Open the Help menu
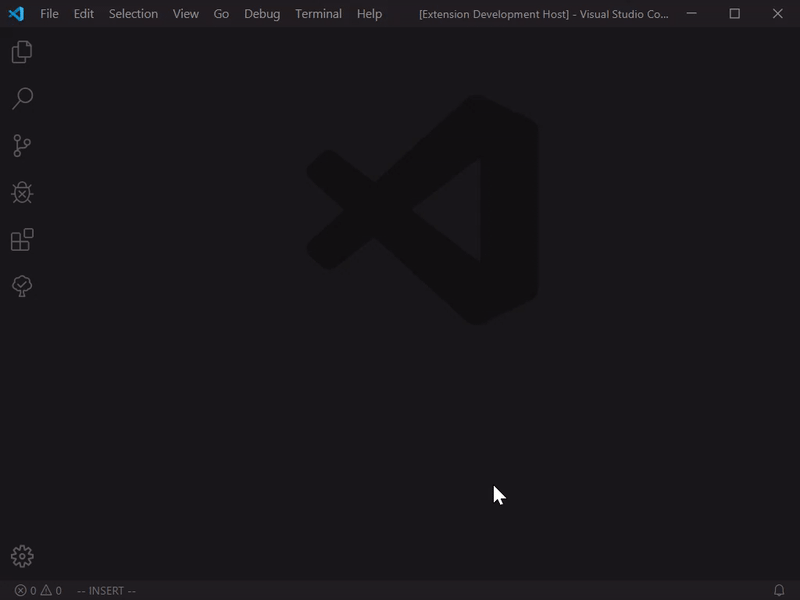Image resolution: width=800 pixels, height=600 pixels. pos(368,14)
